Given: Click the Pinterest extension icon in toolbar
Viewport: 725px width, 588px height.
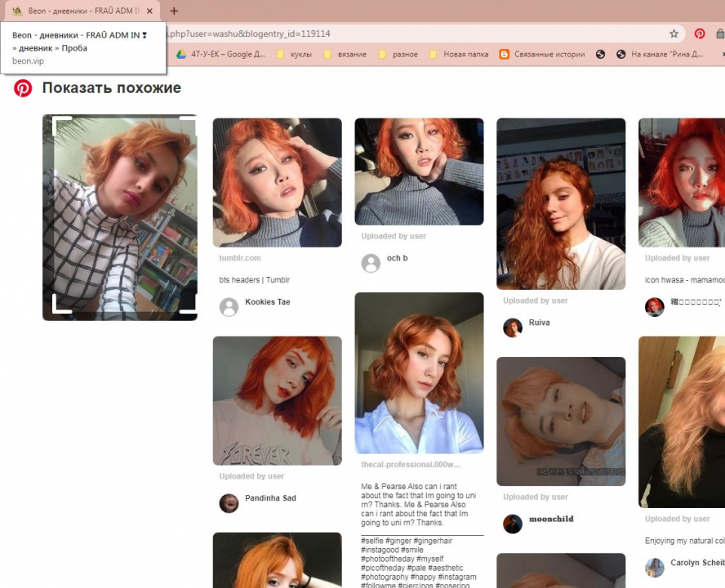Looking at the screenshot, I should (x=700, y=33).
